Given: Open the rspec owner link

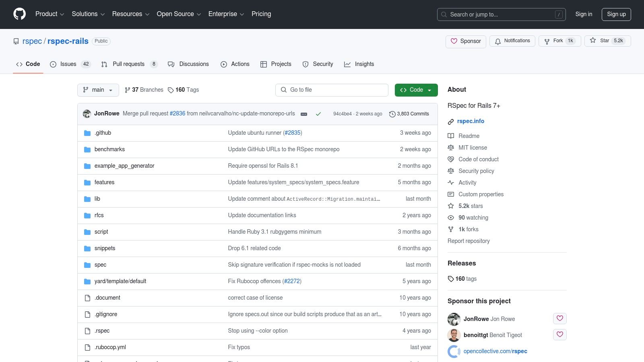Looking at the screenshot, I should point(32,41).
